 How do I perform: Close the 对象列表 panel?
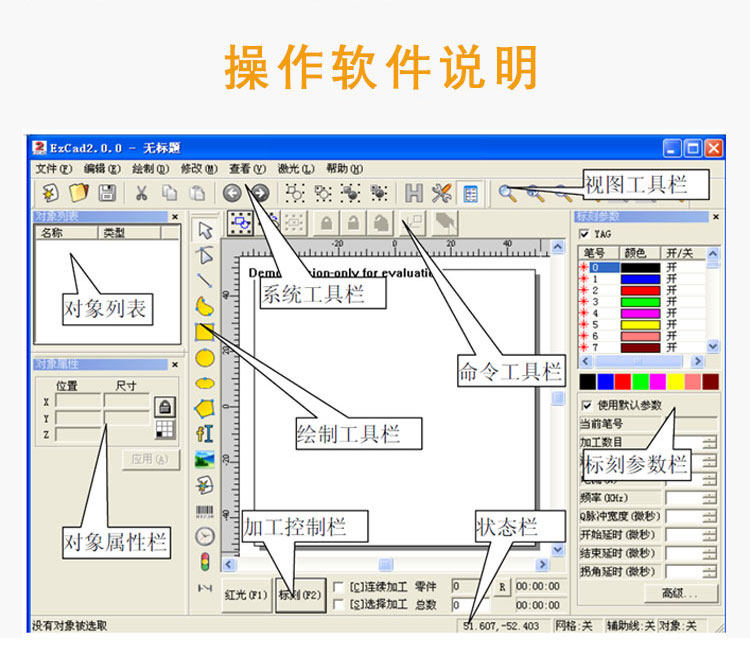[x=175, y=217]
